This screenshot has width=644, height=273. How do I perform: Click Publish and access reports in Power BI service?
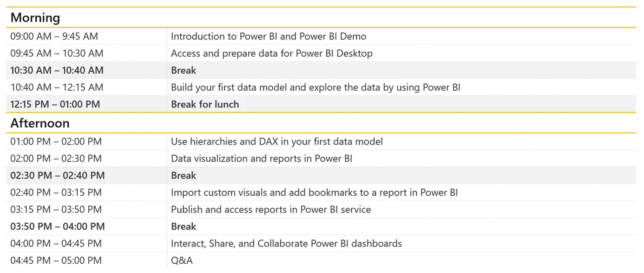[x=271, y=210]
